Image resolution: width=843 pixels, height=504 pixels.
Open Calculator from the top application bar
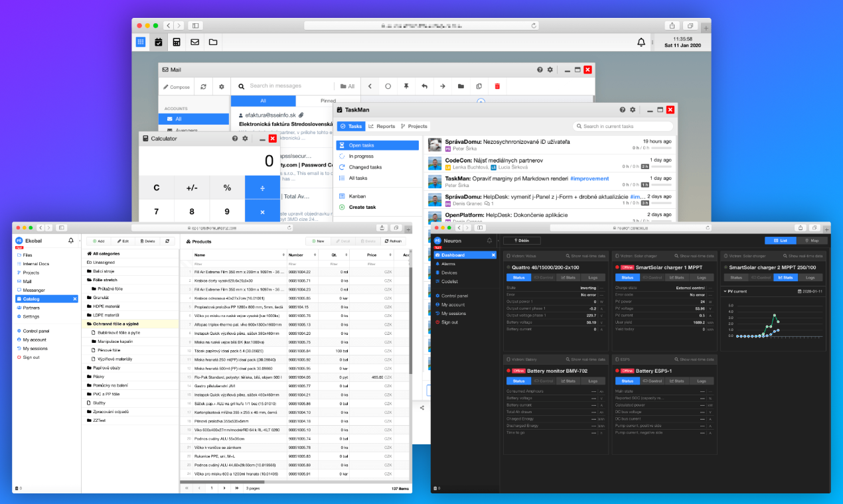pyautogui.click(x=176, y=41)
